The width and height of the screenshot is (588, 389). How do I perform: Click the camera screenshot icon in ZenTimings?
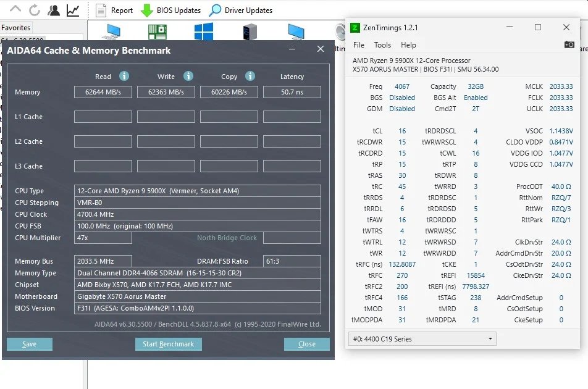pos(569,44)
